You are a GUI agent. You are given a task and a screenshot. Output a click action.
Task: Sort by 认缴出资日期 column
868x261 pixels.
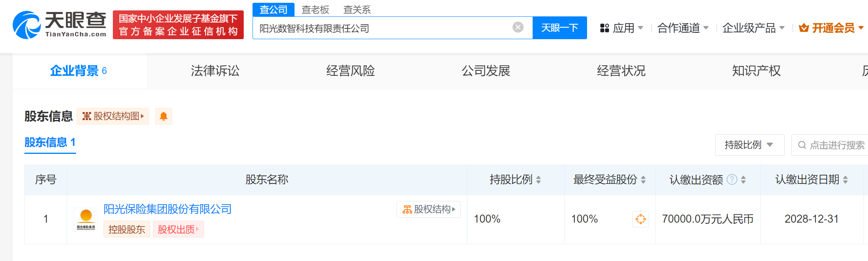(x=845, y=180)
